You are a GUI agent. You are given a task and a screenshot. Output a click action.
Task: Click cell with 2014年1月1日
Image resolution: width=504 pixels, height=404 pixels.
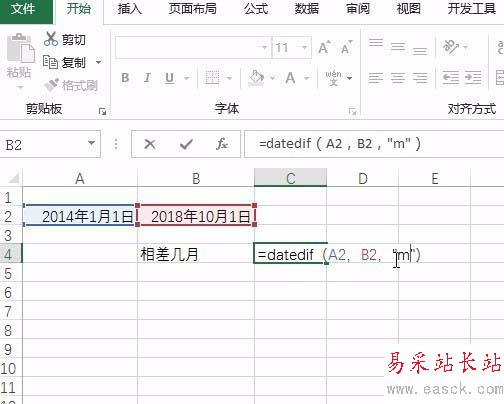point(80,216)
